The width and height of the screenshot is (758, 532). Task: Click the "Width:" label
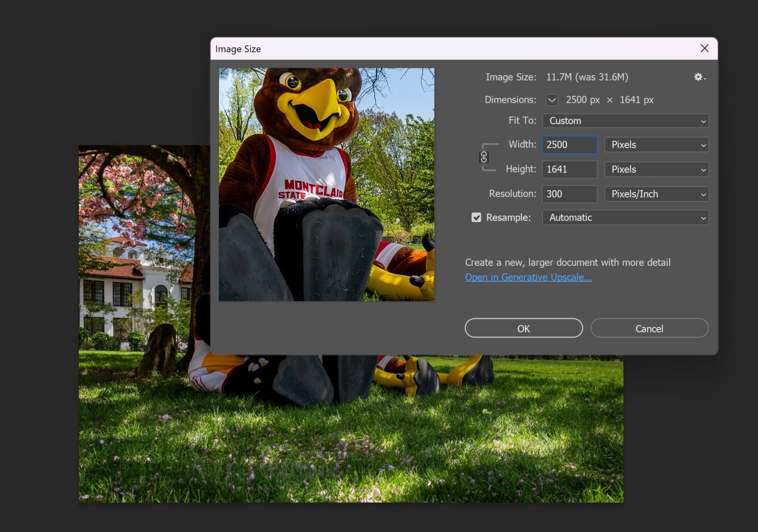point(522,145)
